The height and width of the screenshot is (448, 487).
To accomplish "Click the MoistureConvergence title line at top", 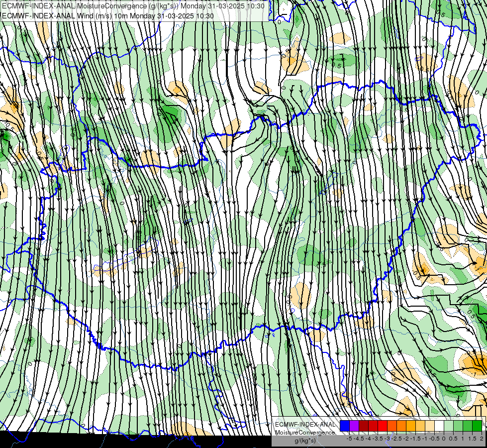I will [133, 6].
